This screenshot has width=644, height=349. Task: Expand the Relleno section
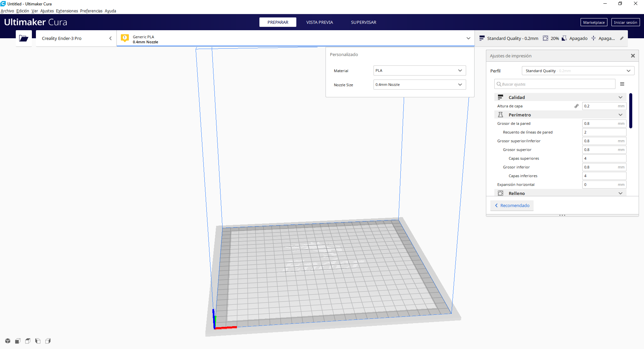tap(621, 193)
